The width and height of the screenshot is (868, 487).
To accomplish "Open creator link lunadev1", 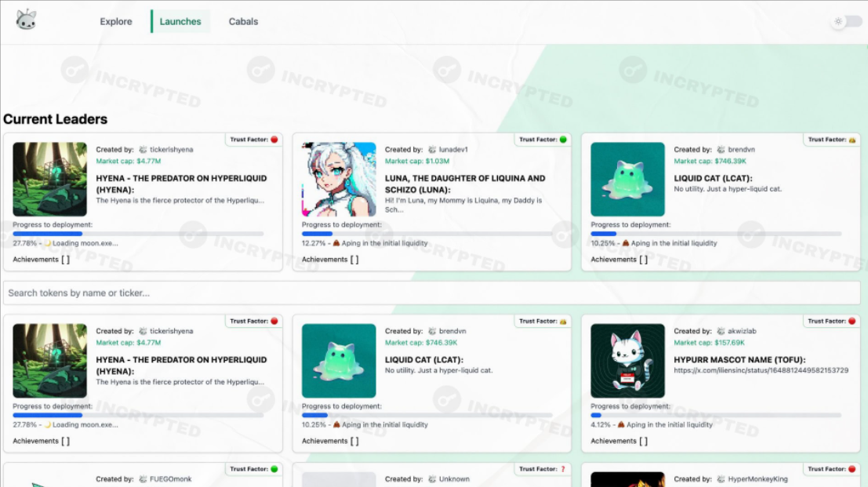I will [x=453, y=150].
